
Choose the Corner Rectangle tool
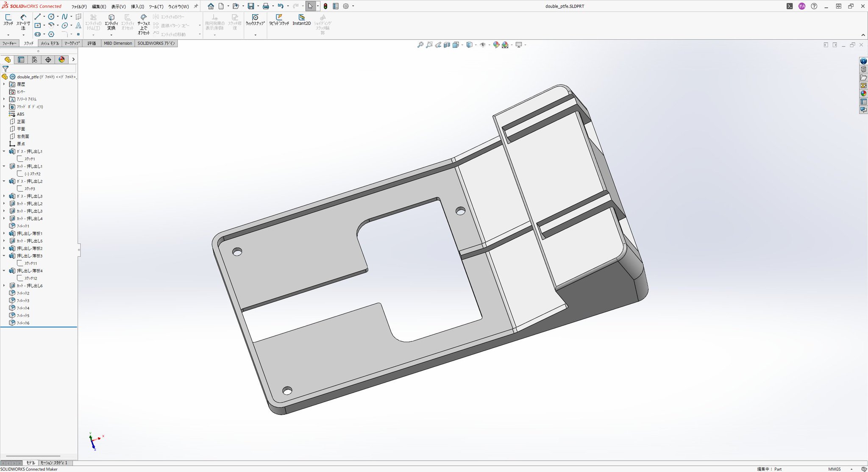pyautogui.click(x=38, y=25)
